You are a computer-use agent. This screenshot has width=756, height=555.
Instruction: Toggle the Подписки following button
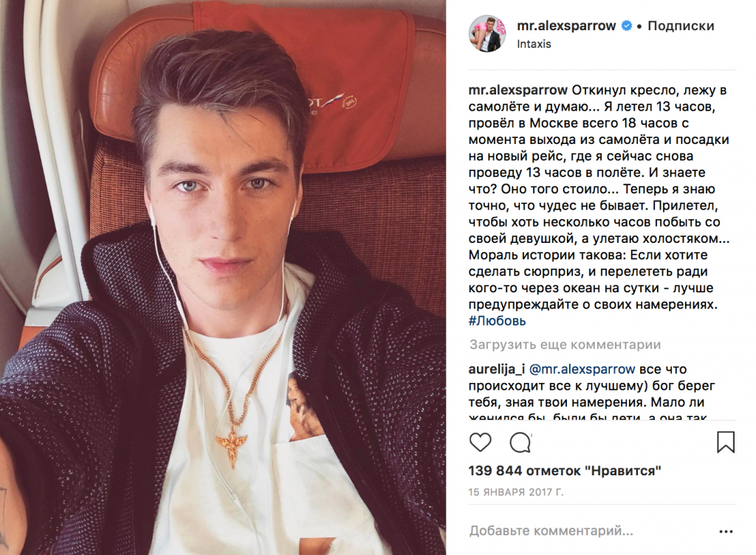point(681,26)
